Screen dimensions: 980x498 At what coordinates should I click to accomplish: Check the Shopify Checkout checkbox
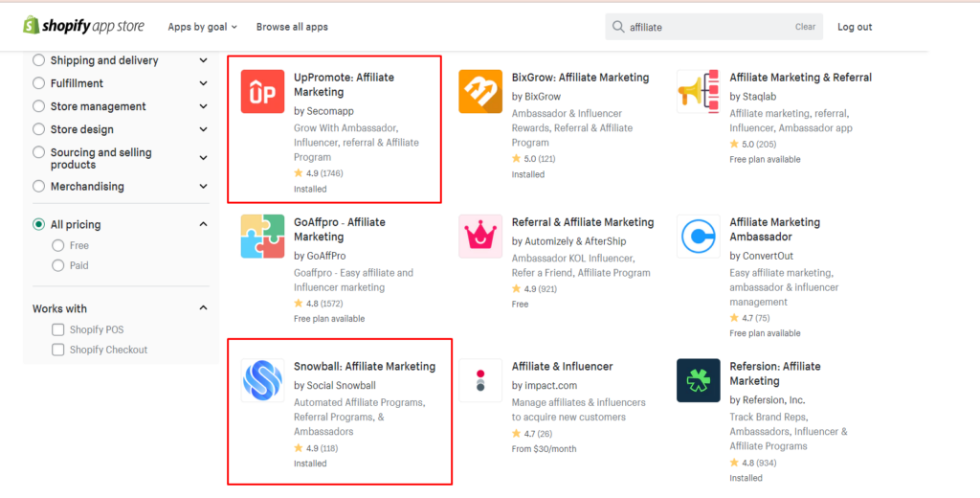(x=58, y=350)
